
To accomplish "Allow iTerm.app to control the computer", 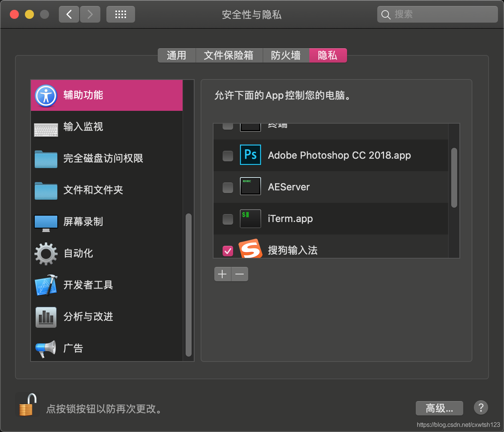I will [227, 219].
